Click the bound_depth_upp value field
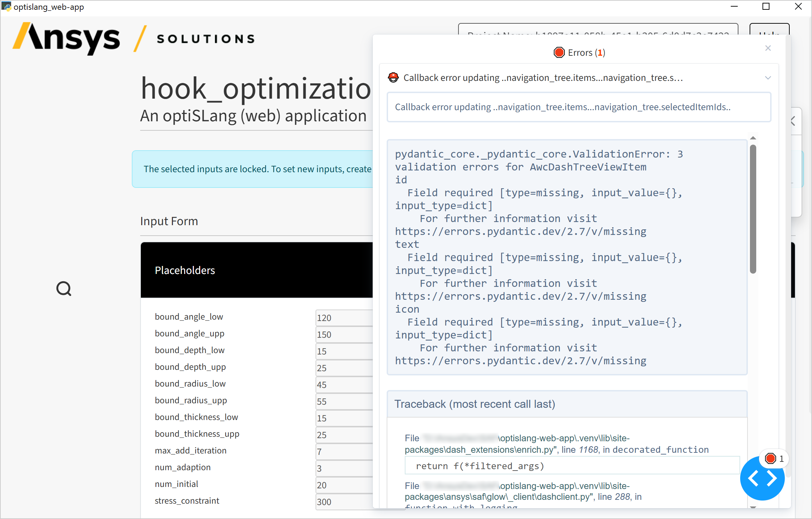This screenshot has width=812, height=519. 344,368
